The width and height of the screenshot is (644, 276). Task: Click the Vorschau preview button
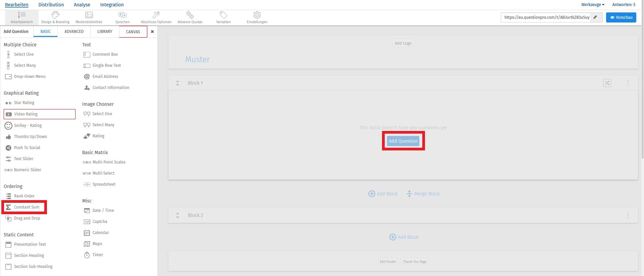click(621, 17)
